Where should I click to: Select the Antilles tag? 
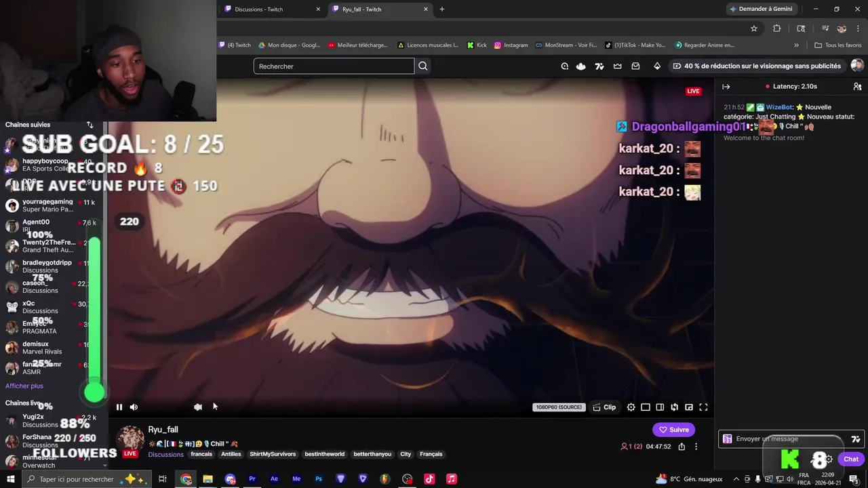pyautogui.click(x=231, y=454)
